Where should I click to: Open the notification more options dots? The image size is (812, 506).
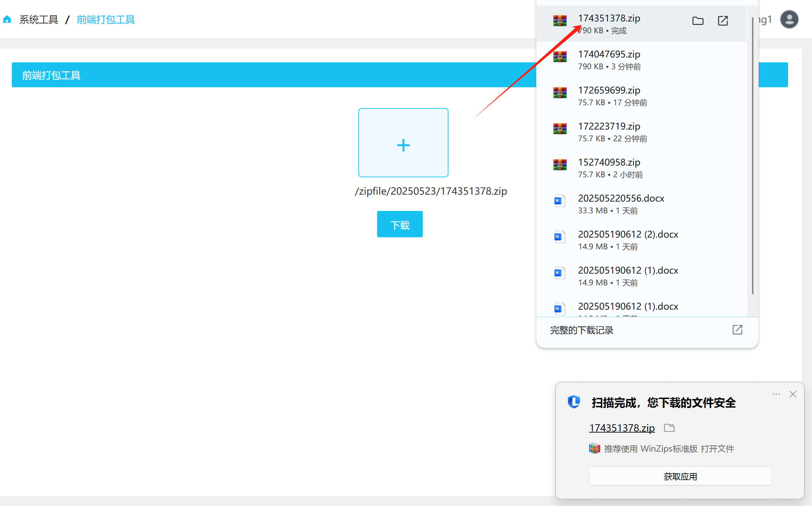pos(776,394)
